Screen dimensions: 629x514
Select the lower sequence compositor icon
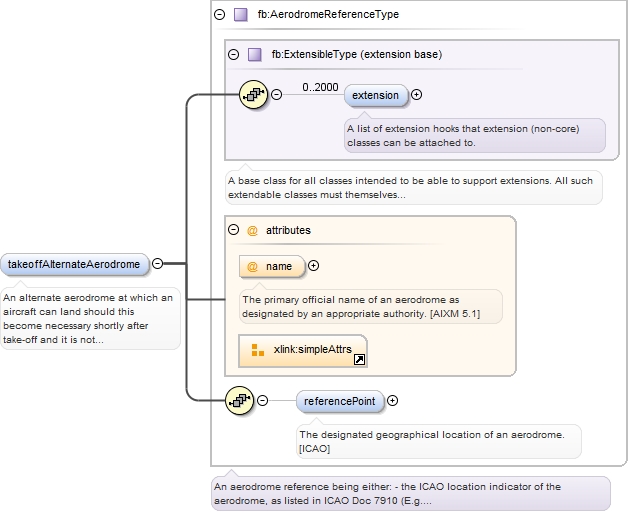(241, 401)
